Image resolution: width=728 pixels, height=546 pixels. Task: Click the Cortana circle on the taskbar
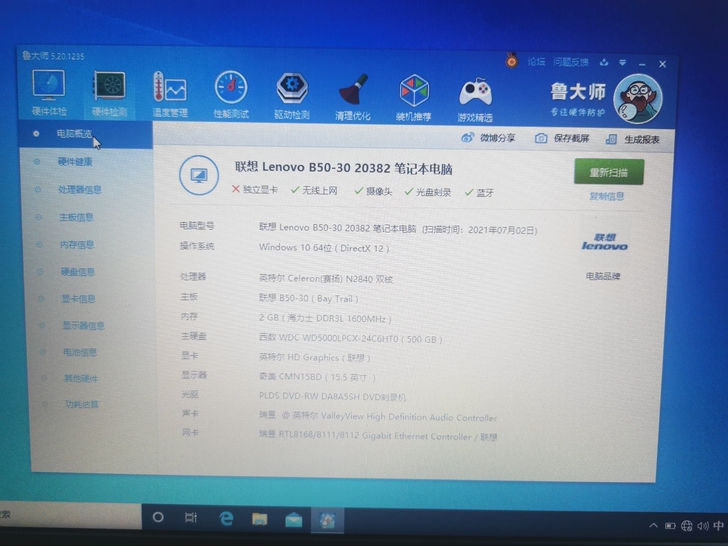tap(158, 517)
